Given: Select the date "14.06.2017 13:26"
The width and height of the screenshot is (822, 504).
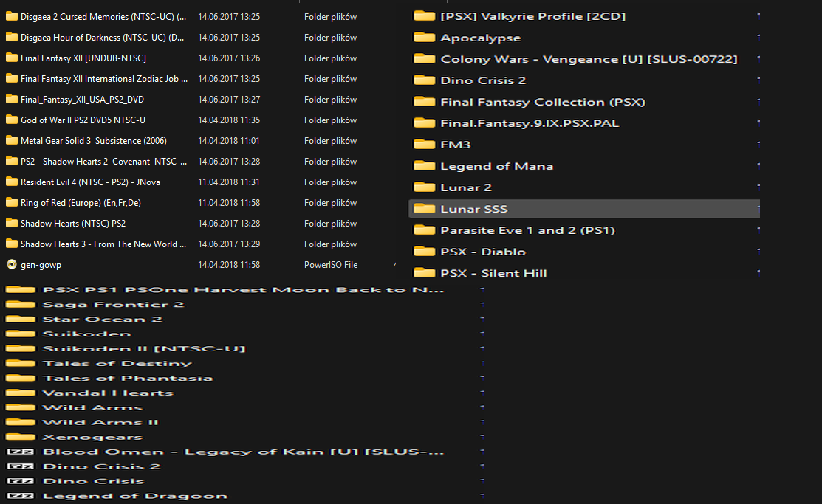Looking at the screenshot, I should click(x=229, y=58).
